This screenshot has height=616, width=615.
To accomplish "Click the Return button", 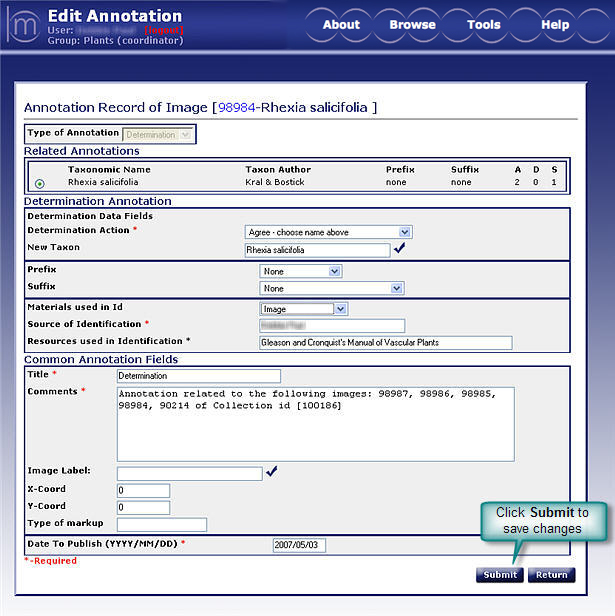I will click(551, 575).
